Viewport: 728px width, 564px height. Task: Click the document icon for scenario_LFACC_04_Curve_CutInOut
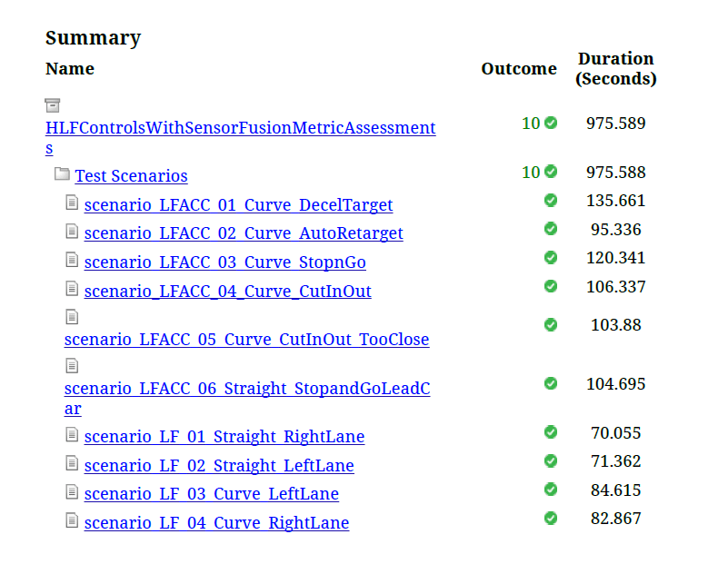[72, 289]
